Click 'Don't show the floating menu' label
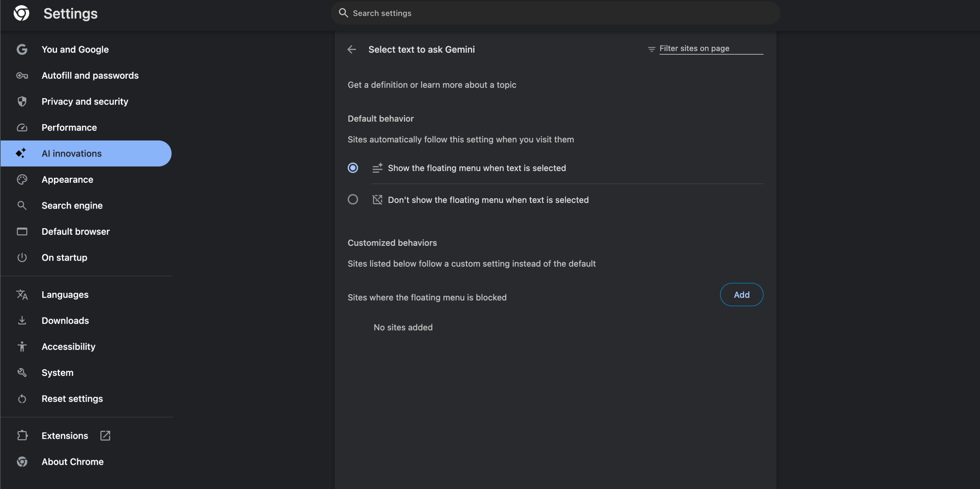The image size is (980, 489). pyautogui.click(x=488, y=199)
